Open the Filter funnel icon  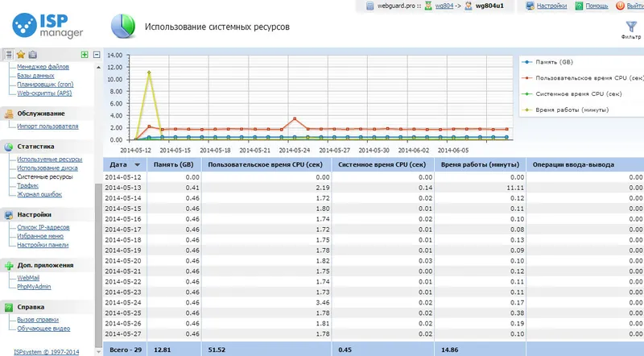(x=631, y=27)
